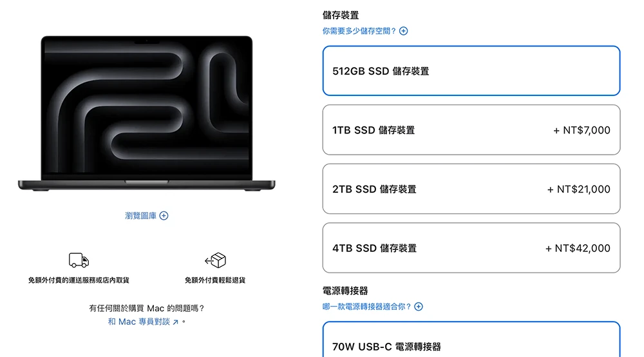Click the delivery truck icon
The height and width of the screenshot is (357, 644).
point(79,260)
